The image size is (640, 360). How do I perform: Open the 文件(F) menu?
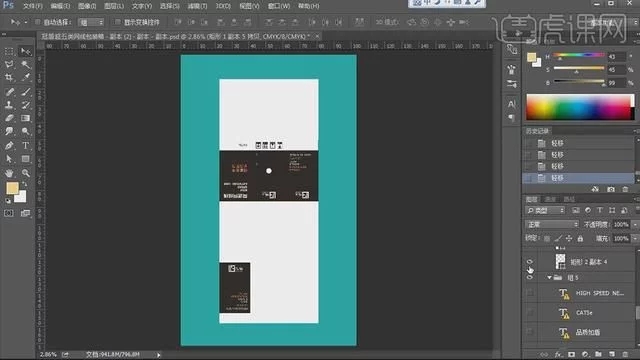click(x=32, y=6)
